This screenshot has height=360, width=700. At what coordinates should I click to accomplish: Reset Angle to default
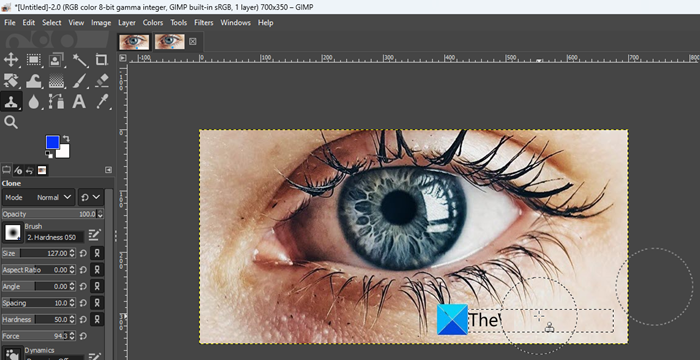(x=83, y=286)
